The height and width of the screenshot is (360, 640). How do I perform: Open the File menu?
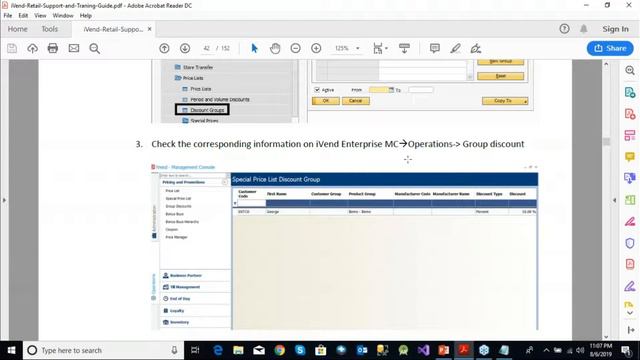[8, 16]
